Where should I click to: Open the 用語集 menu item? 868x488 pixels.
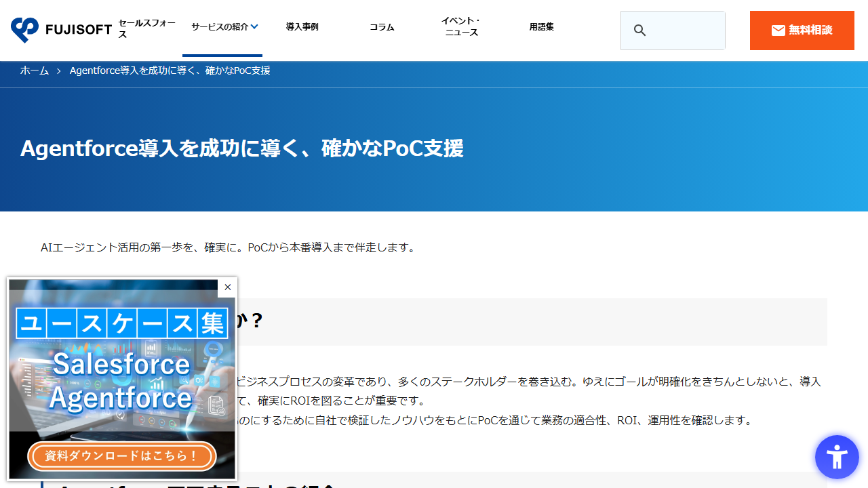click(541, 27)
